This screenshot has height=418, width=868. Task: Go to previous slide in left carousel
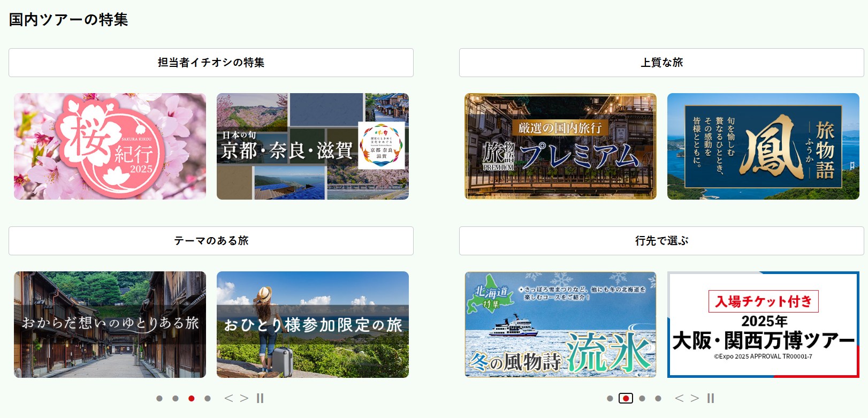coord(229,398)
